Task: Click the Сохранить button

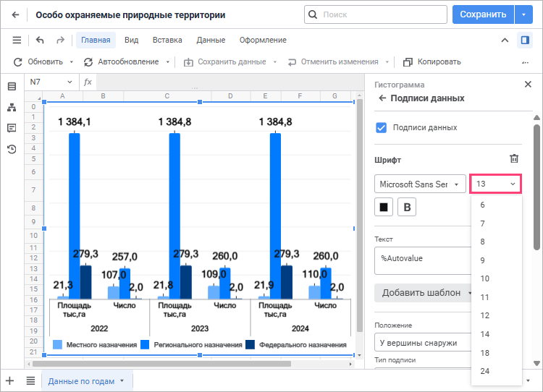Action: click(x=483, y=14)
